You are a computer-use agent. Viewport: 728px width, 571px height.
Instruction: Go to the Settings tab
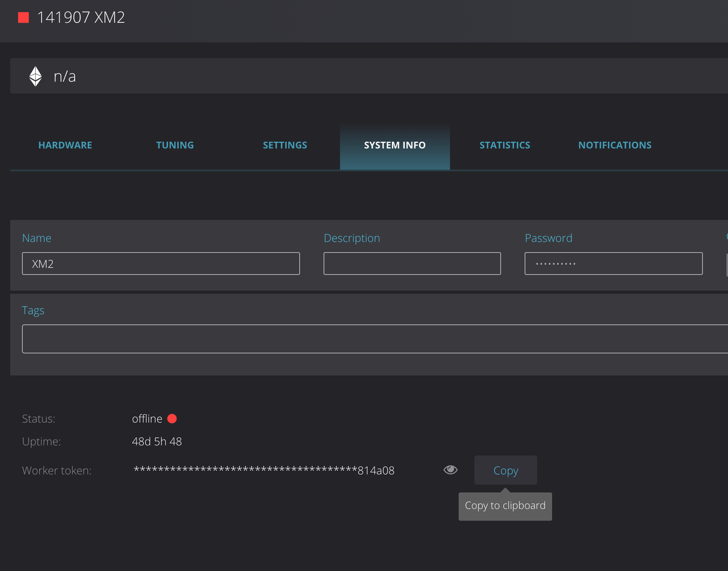(285, 145)
